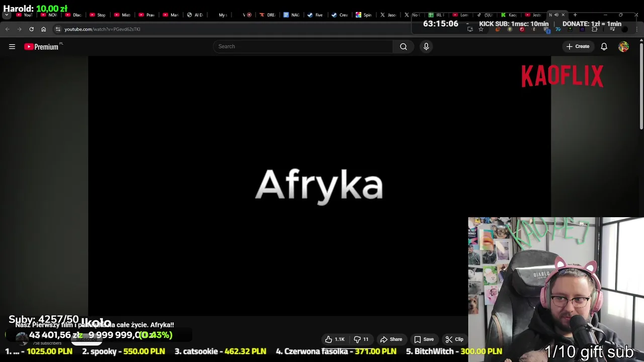Viewport: 644px width, 362px height.
Task: Open a new browser tab
Action: click(575, 15)
